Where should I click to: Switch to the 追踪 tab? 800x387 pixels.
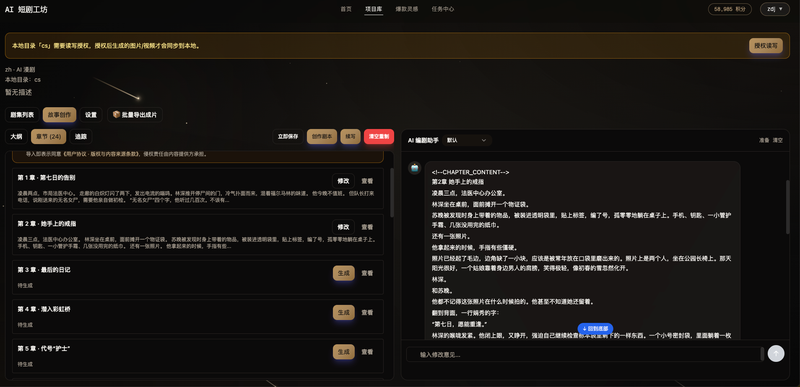point(81,137)
